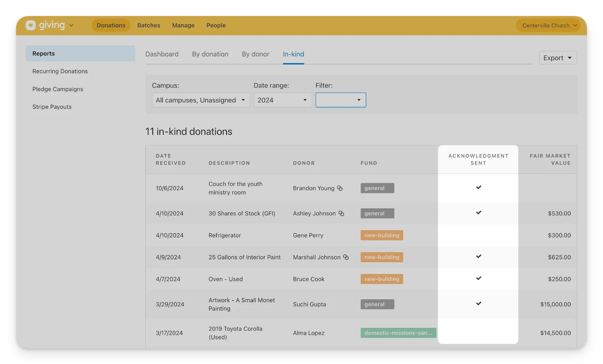Click acknowledgment checkmark for Monet painting row
Viewport: 603px width, 364px height.
pos(478,304)
